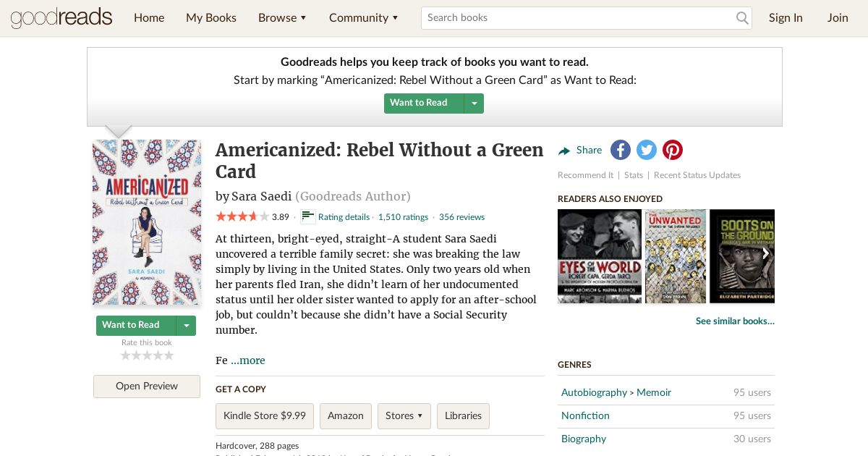Open the Community menu

coord(363,17)
